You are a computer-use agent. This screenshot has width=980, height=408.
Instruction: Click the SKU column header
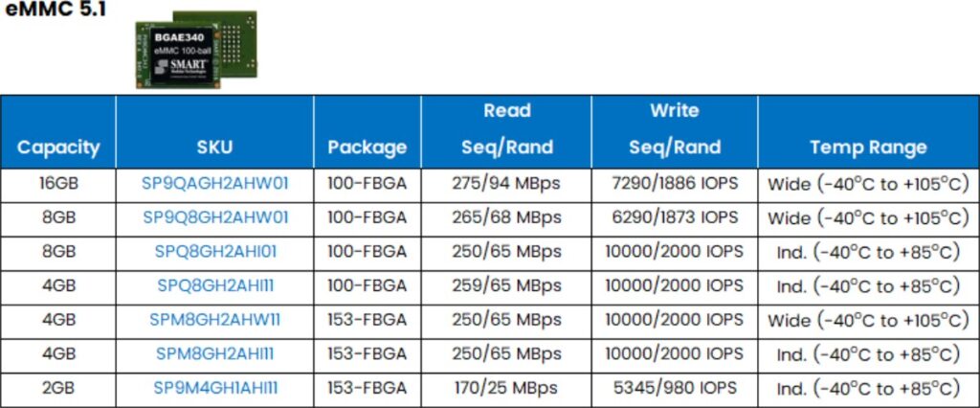click(x=215, y=147)
